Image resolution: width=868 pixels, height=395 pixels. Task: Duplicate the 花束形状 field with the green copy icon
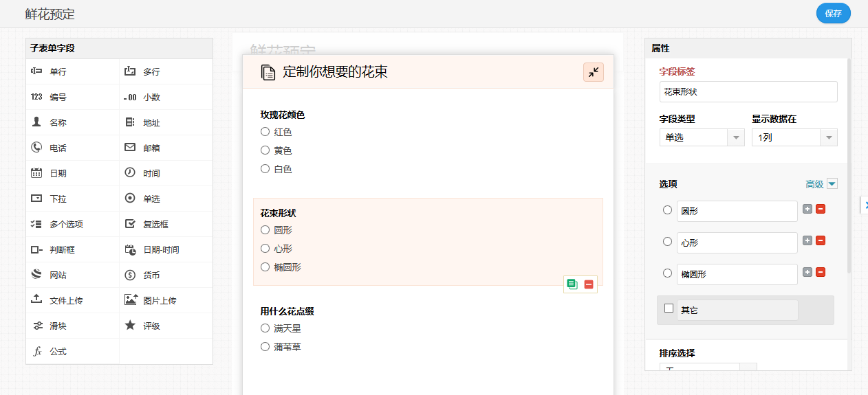(x=572, y=284)
